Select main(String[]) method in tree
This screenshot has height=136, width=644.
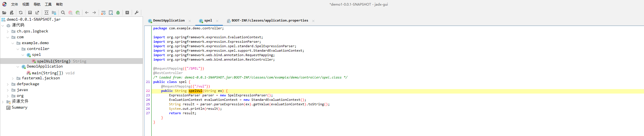(x=47, y=73)
